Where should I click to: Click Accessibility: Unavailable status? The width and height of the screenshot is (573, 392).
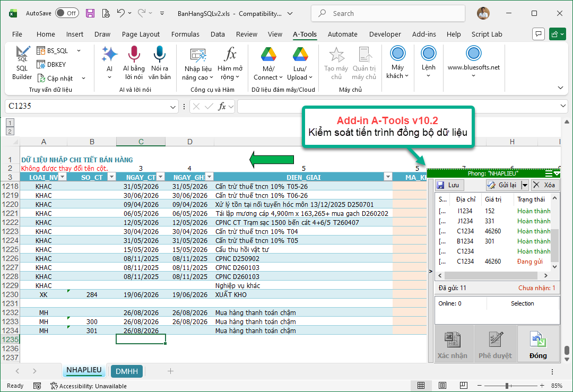tap(89, 386)
